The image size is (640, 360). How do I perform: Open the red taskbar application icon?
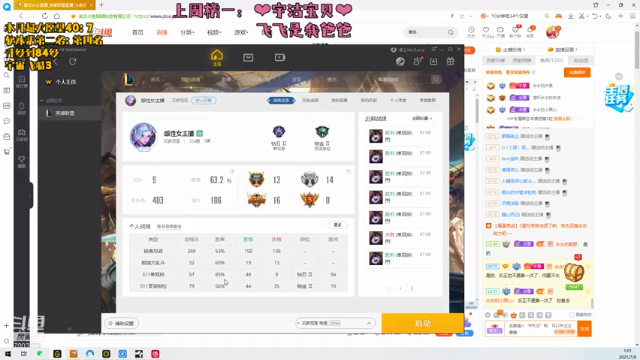156,354
